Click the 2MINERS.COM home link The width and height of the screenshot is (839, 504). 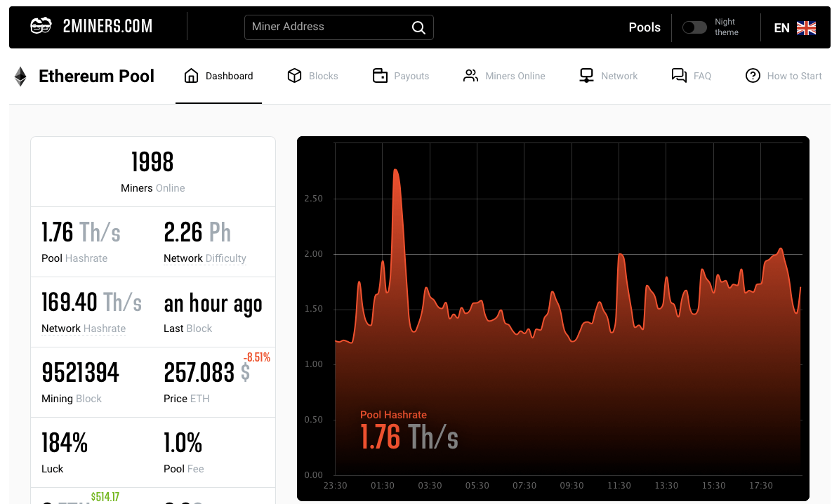[107, 27]
